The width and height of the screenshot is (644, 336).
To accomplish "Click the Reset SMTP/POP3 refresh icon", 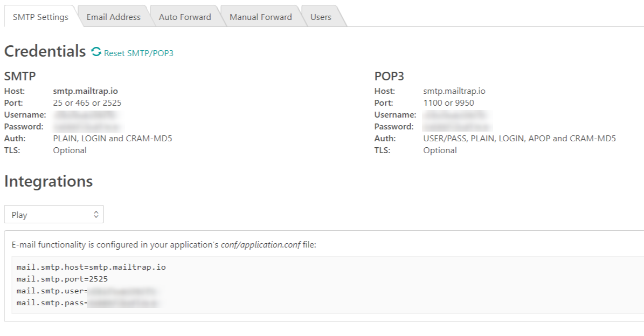I will (x=96, y=52).
